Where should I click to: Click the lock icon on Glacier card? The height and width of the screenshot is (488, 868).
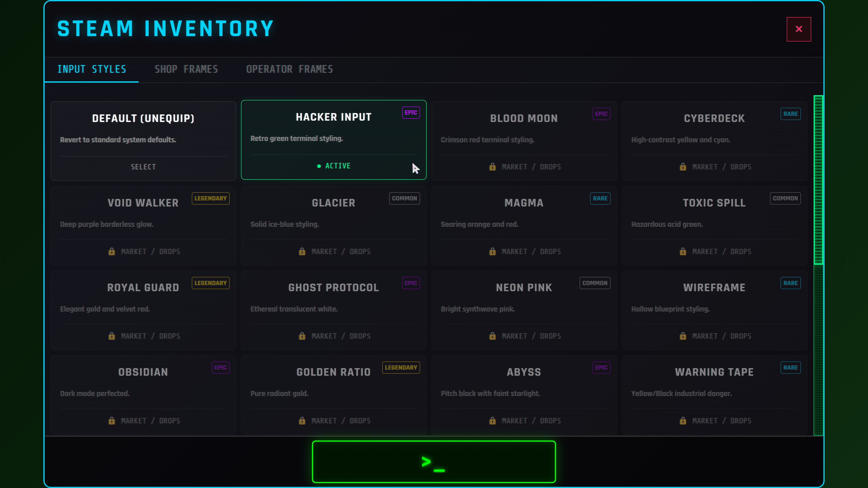pos(302,252)
